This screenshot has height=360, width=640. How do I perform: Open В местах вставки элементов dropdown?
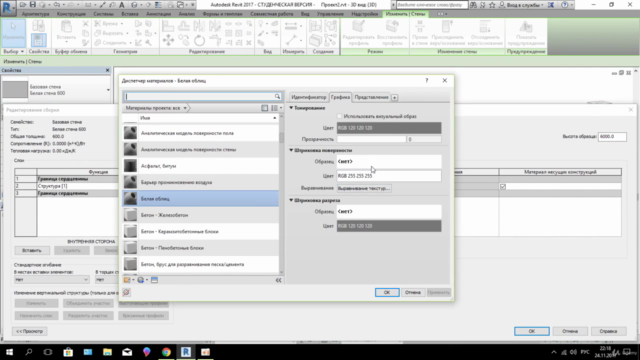pyautogui.click(x=51, y=280)
